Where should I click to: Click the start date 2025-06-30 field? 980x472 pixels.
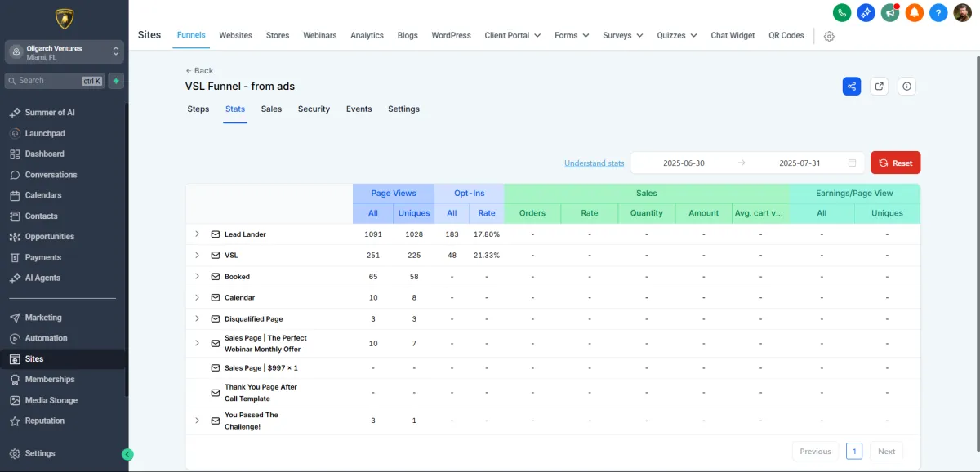[x=684, y=163]
